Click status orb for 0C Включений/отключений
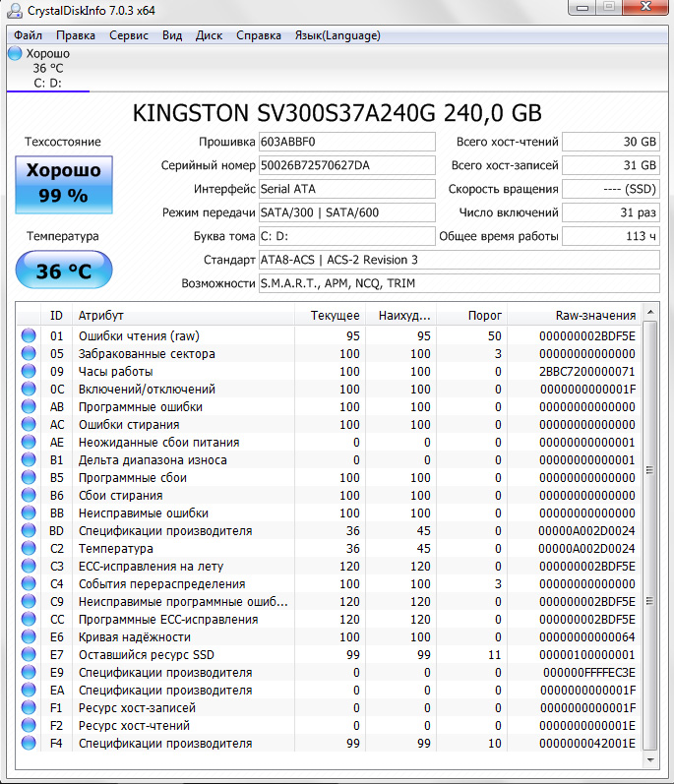Viewport: 674px width, 784px height. [29, 389]
